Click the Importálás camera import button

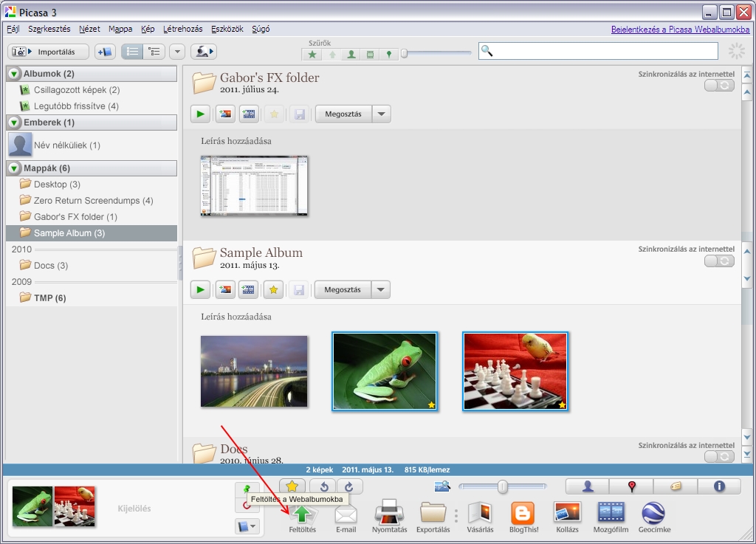point(48,52)
